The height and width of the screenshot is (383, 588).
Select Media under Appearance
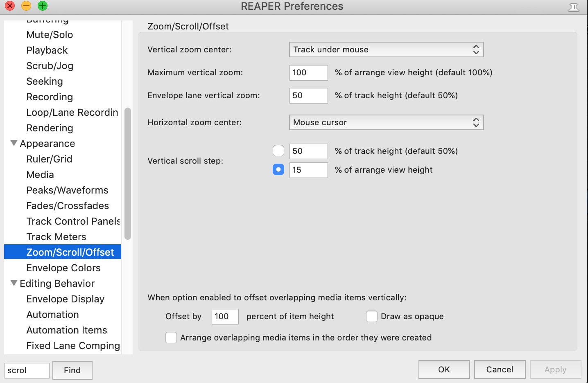pos(40,175)
